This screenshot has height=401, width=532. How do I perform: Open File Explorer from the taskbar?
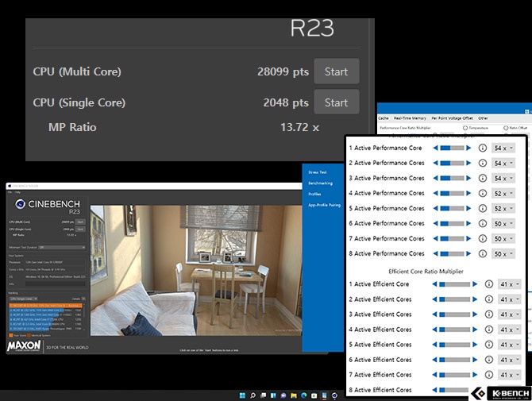[294, 395]
